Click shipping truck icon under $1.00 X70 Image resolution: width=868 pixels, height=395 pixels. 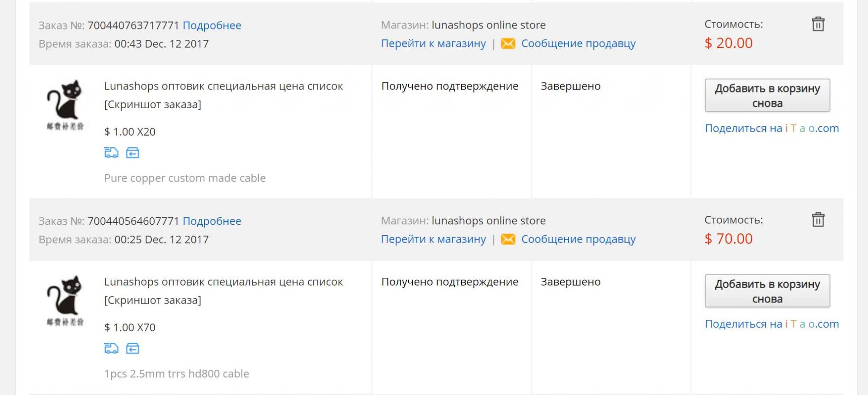click(x=111, y=348)
